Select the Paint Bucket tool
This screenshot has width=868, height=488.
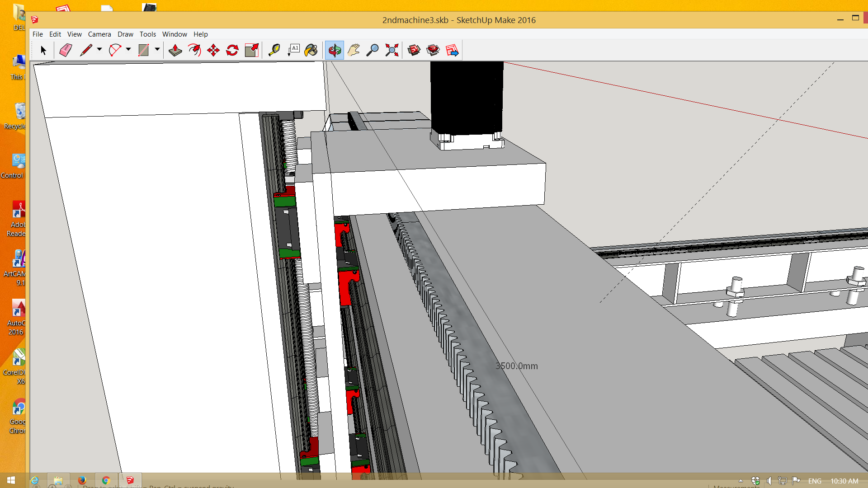[x=311, y=50]
